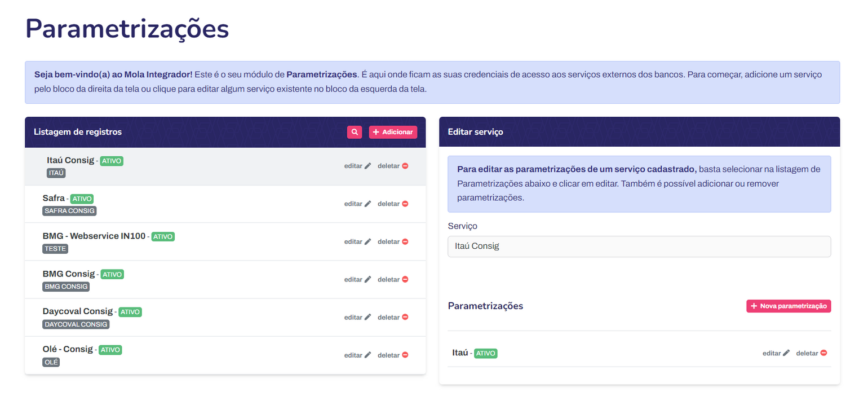The image size is (868, 396).
Task: Select the Itaú Consig record name
Action: (70, 160)
